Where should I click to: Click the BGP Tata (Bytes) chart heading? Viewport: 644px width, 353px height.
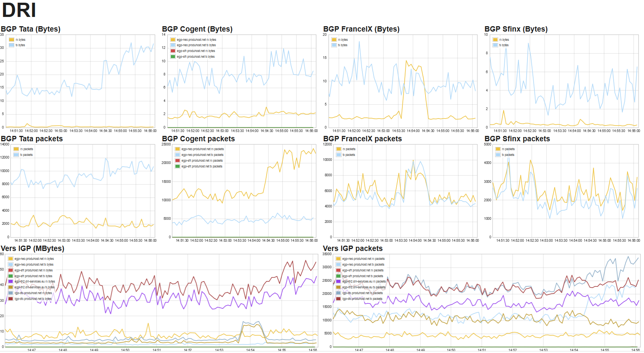(x=31, y=29)
